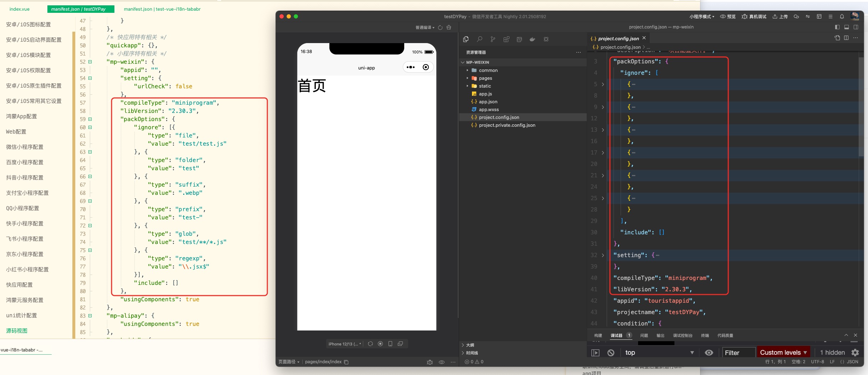Open the source control branch icon

pyautogui.click(x=493, y=39)
